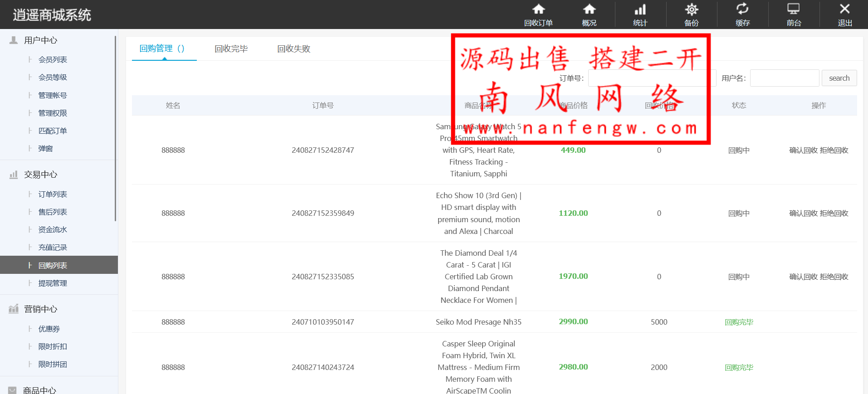Select 提现管理 in the sidebar
The width and height of the screenshot is (868, 394).
point(53,283)
